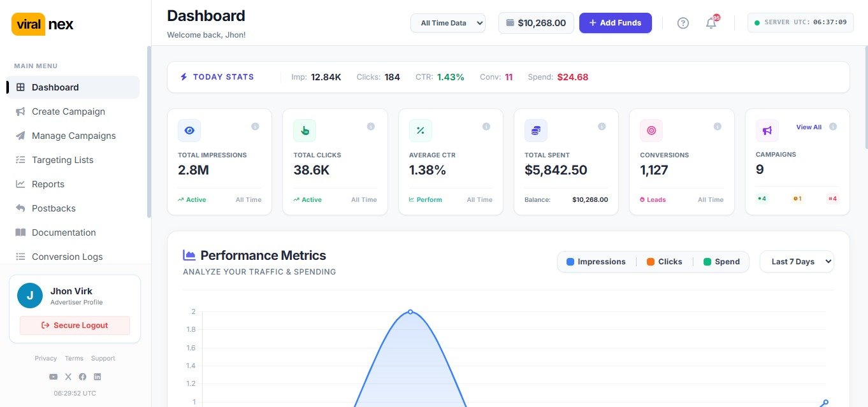Show info for Conversions card

coord(718,127)
